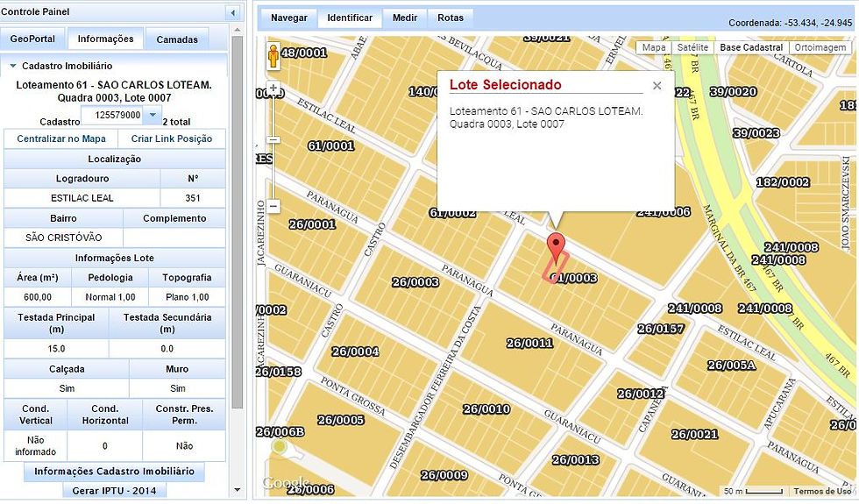Collapse the Controle Painel with arrow icon

(233, 12)
